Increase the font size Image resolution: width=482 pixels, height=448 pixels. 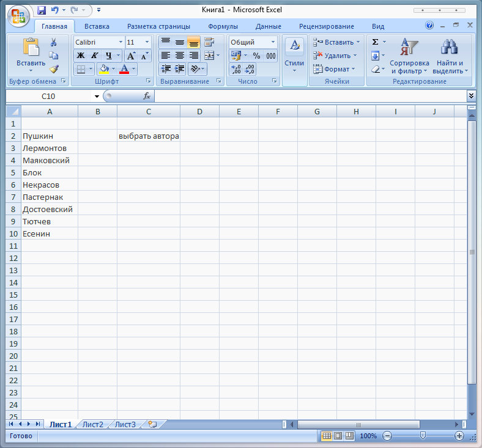(132, 56)
